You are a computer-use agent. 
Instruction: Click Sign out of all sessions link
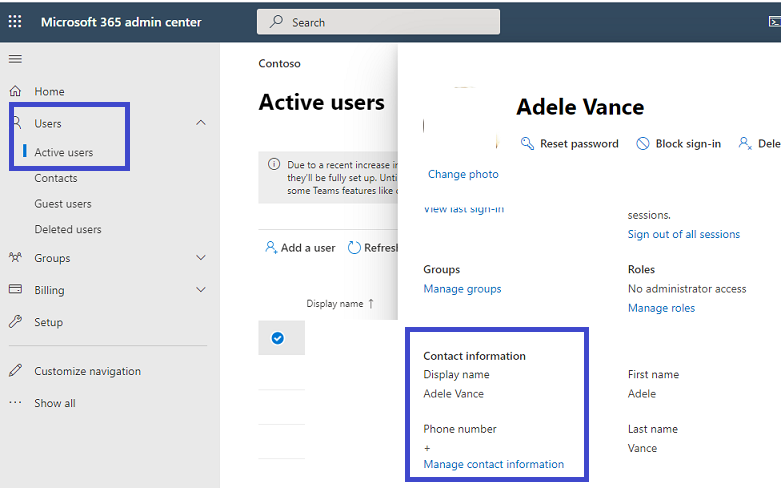683,234
